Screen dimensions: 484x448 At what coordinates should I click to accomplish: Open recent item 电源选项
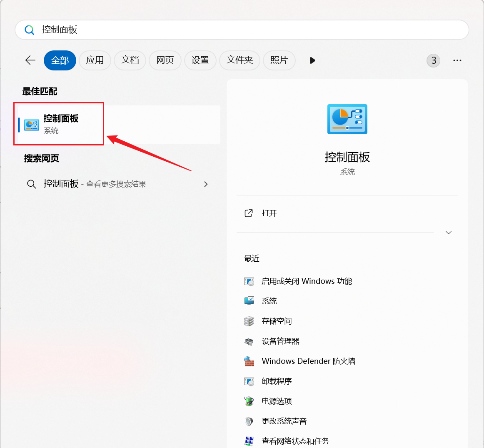pos(277,401)
